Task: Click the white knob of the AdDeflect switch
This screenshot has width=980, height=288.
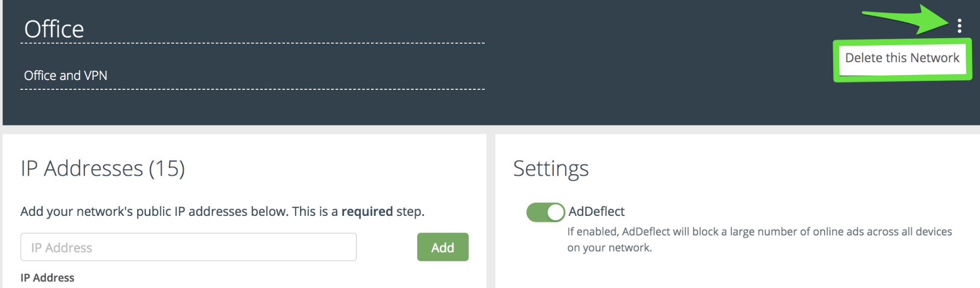Action: tap(555, 212)
